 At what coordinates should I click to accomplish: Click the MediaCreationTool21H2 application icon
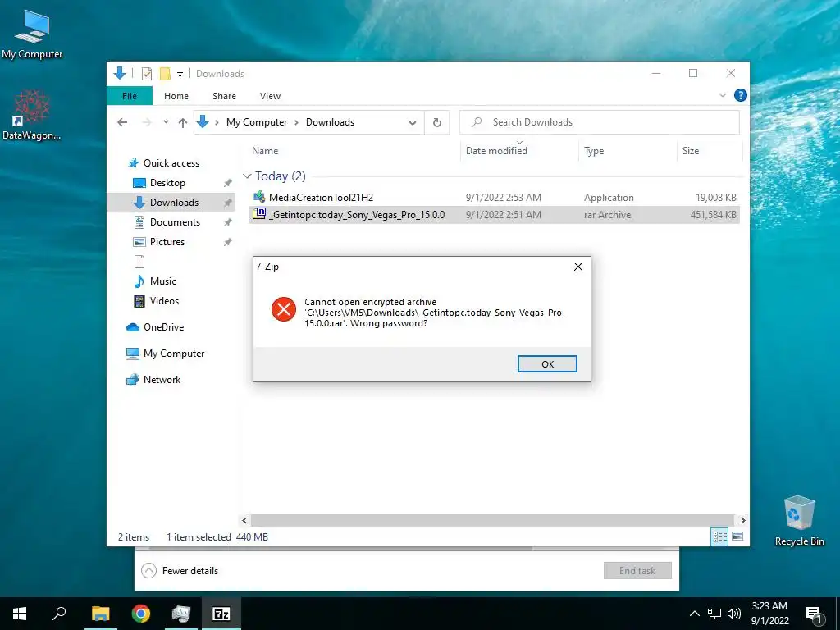(x=259, y=197)
